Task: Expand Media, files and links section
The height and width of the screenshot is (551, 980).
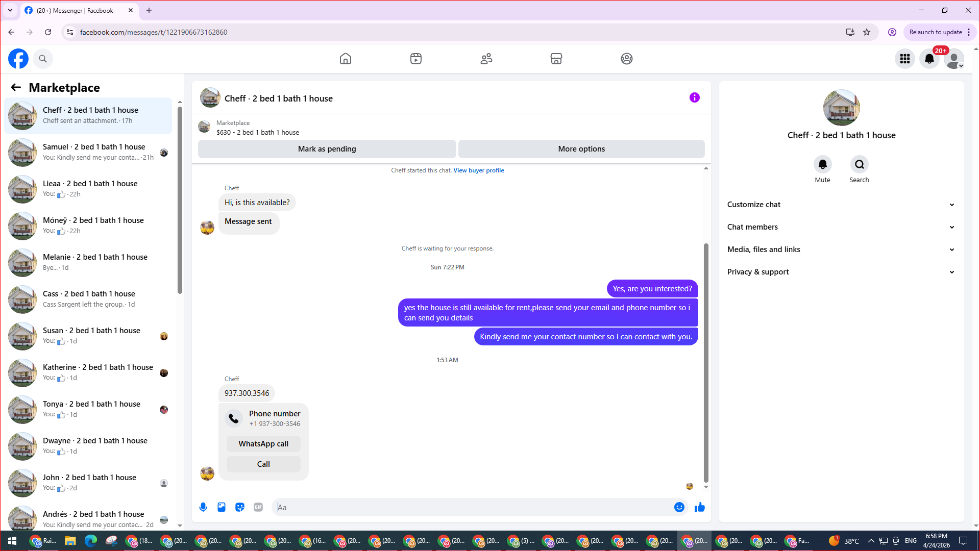Action: [x=842, y=249]
